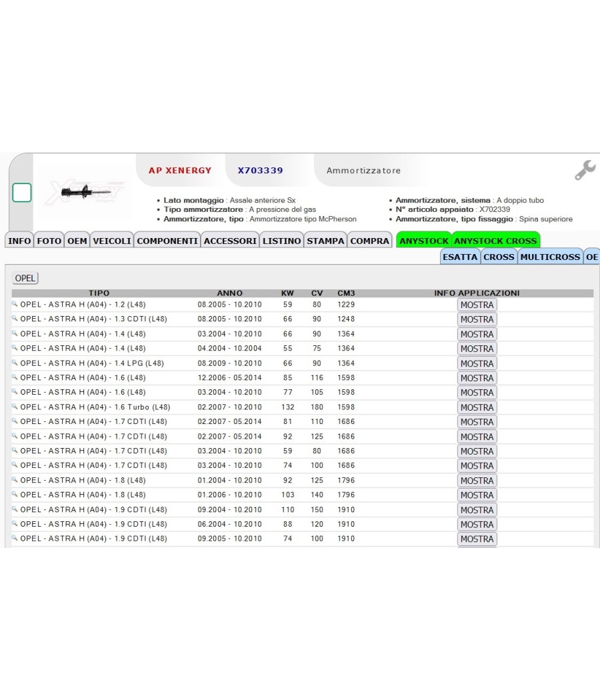Click MOSTRA for Astra 1.8 (L48) 103 kW
Image resolution: width=600 pixels, height=700 pixels.
point(477,495)
